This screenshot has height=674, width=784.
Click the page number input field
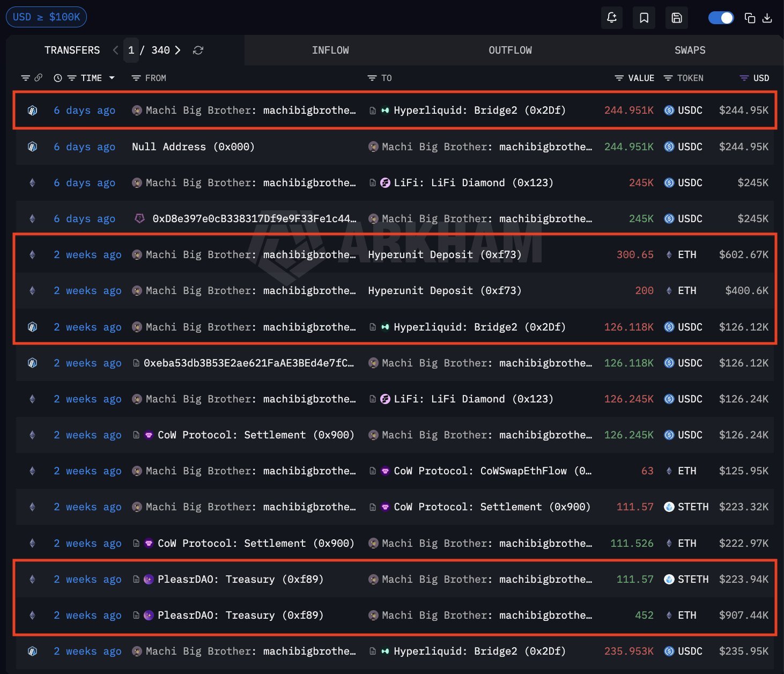[131, 50]
